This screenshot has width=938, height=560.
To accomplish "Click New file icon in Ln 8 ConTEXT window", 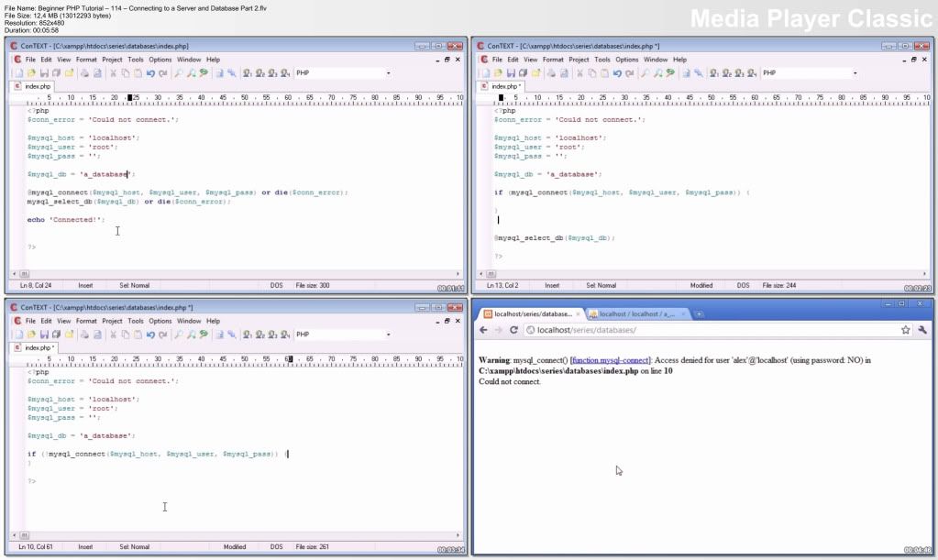I will click(x=18, y=73).
